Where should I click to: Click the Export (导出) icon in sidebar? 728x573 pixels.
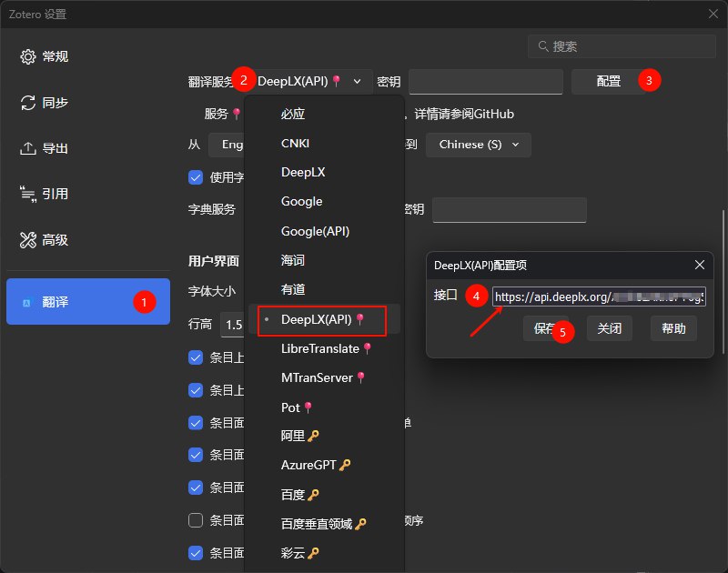(x=28, y=148)
